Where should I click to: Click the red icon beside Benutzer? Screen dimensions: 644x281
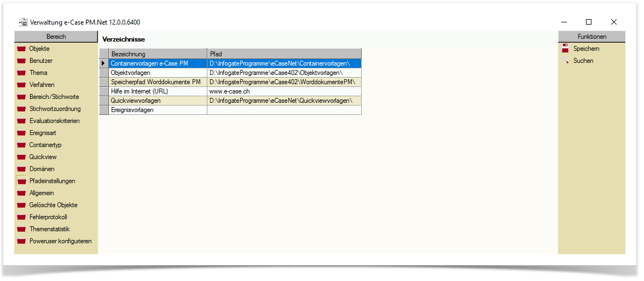(x=21, y=61)
